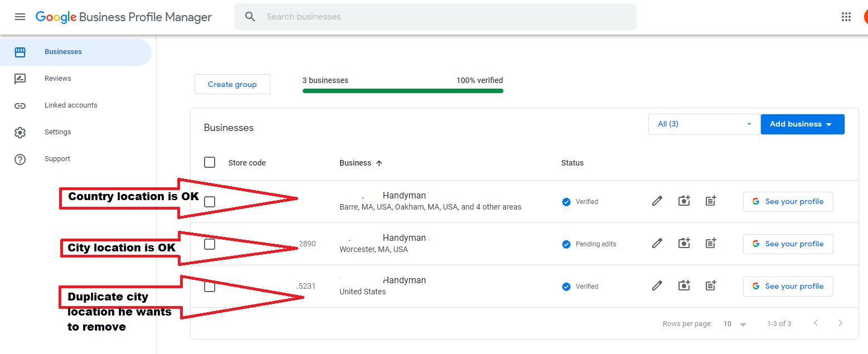Click verified badge on United States row
The height and width of the screenshot is (354, 868).
(566, 287)
